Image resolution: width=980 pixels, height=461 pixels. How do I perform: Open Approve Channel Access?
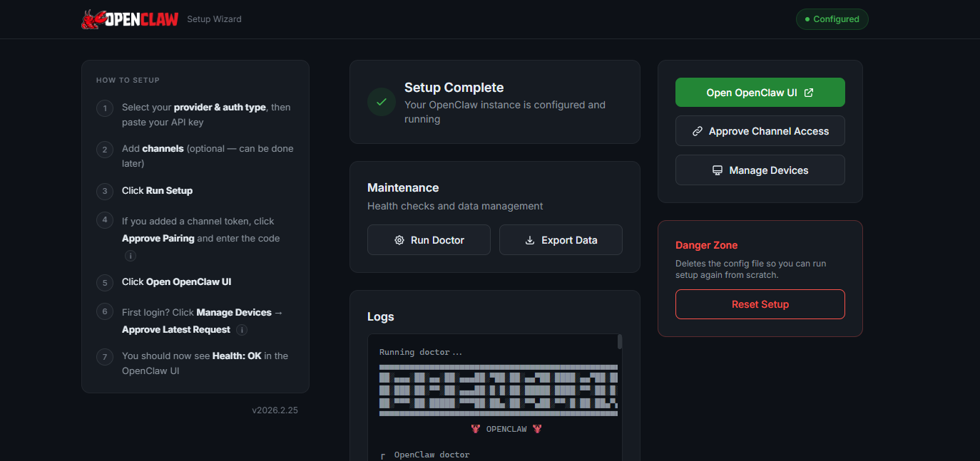tap(760, 131)
